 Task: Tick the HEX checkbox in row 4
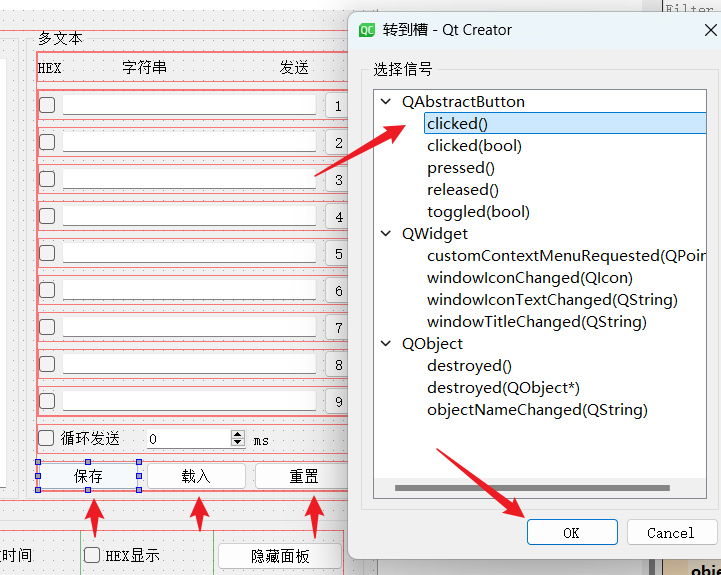pyautogui.click(x=47, y=216)
